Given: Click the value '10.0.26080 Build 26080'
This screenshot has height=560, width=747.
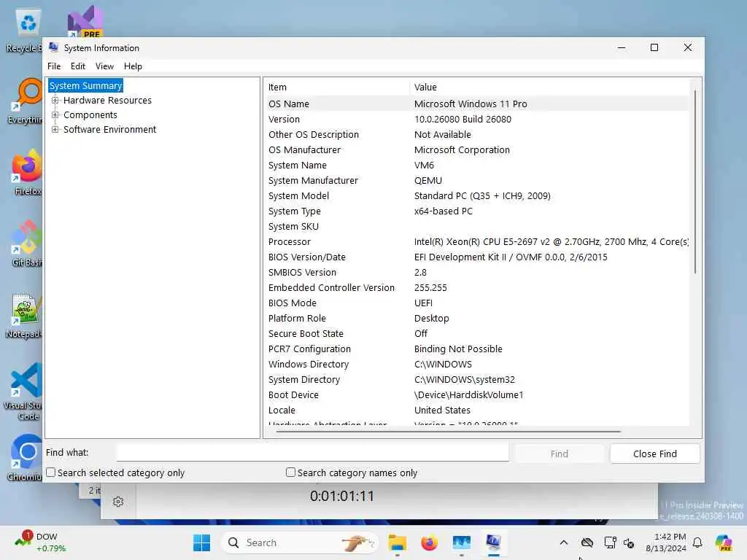Looking at the screenshot, I should [x=462, y=119].
